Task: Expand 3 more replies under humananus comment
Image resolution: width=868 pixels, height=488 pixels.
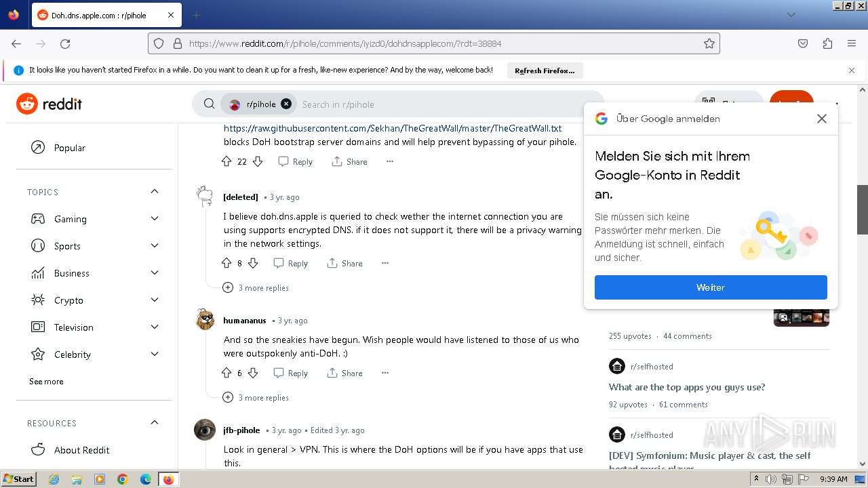Action: click(x=256, y=397)
